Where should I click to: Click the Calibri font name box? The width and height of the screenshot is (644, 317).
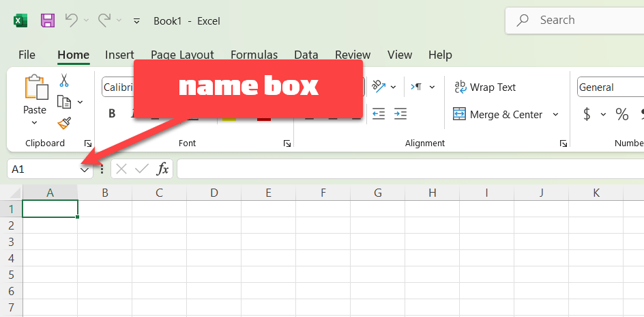(x=118, y=87)
